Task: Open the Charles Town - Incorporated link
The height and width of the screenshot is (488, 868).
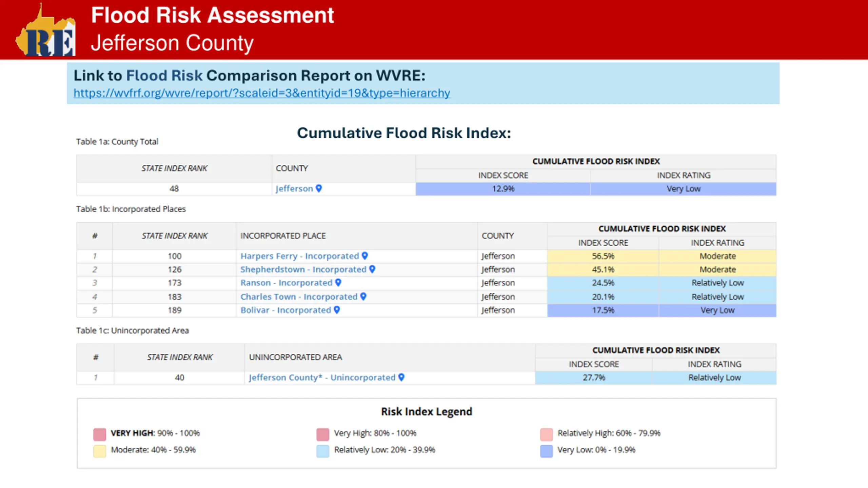Action: (299, 297)
